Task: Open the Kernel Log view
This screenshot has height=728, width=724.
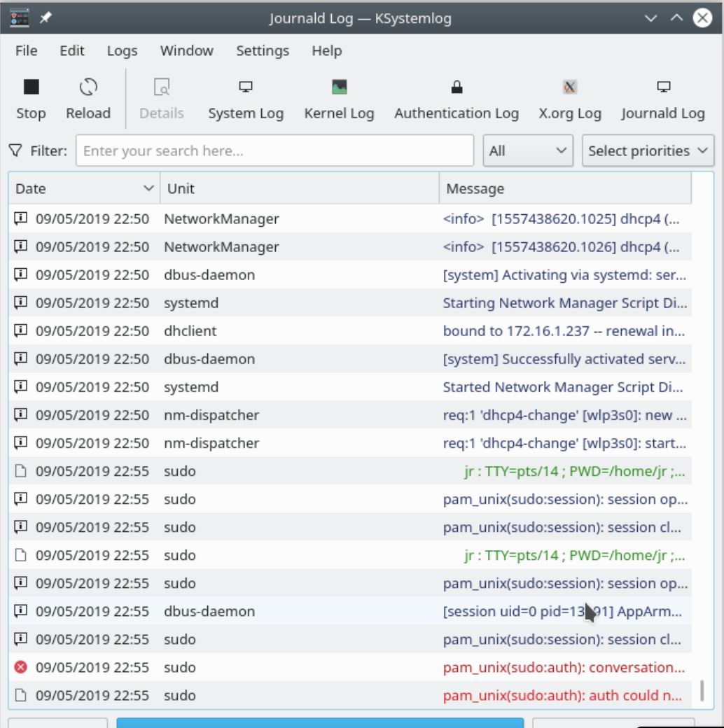Action: (339, 99)
